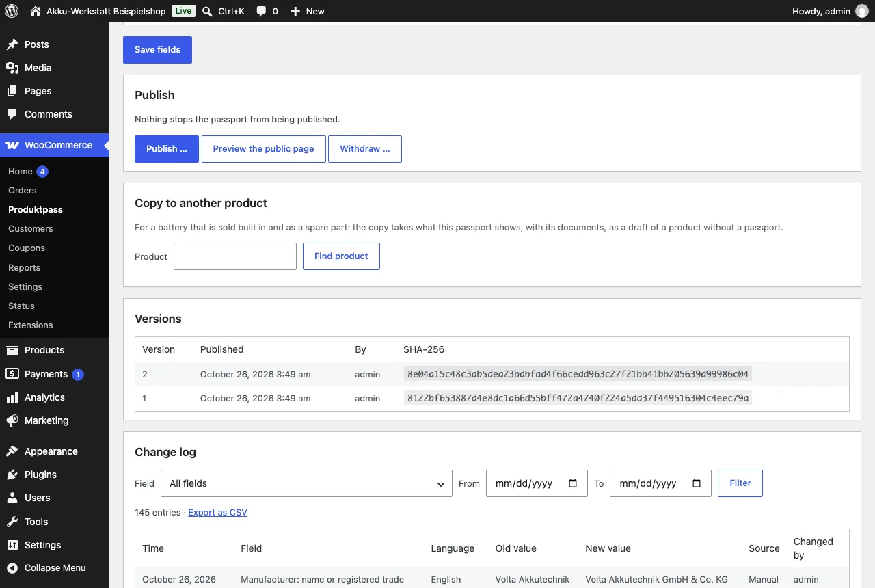This screenshot has height=588, width=875.
Task: Click the admin avatar icon
Action: click(862, 12)
